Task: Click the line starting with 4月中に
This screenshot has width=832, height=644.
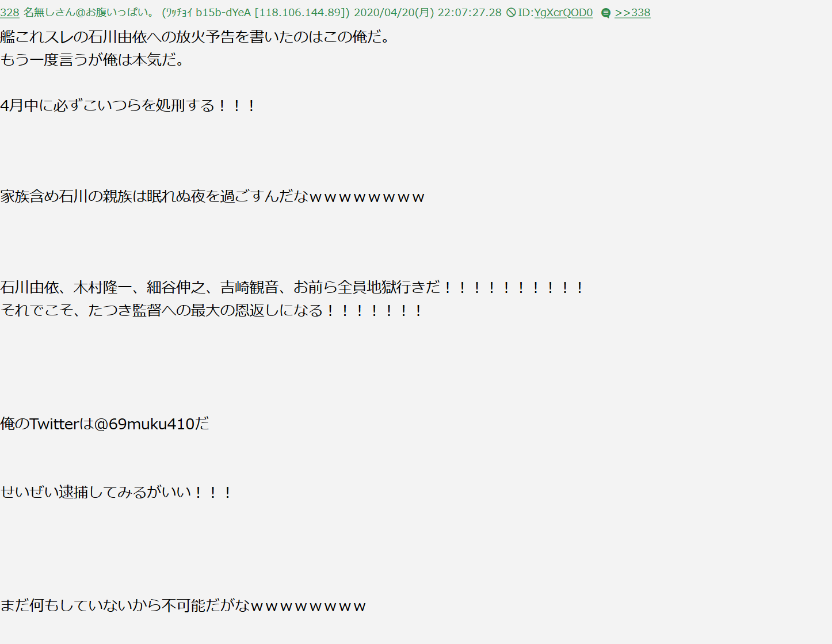Action: [128, 105]
